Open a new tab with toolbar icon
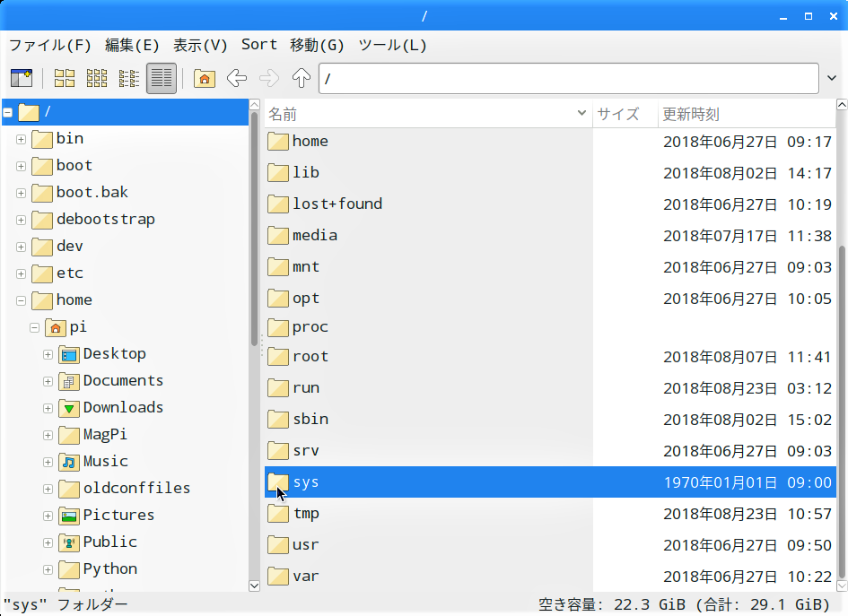Screen dimensions: 848x616 click(x=22, y=78)
